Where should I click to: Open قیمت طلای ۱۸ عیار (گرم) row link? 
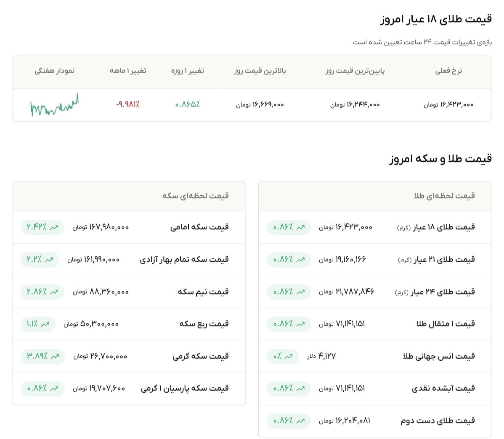click(x=436, y=227)
